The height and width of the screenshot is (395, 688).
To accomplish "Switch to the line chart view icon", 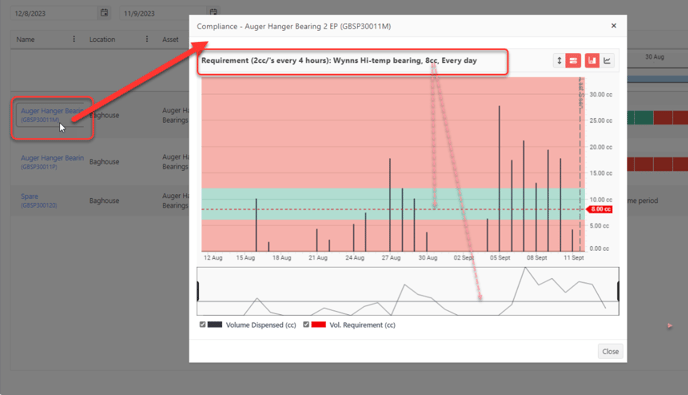I will tap(607, 61).
